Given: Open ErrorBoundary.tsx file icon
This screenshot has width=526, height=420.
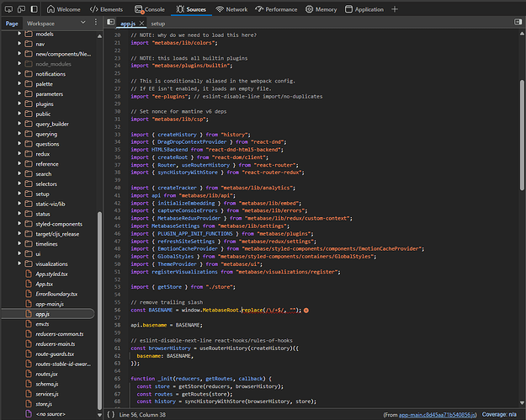Looking at the screenshot, I should click(x=29, y=294).
